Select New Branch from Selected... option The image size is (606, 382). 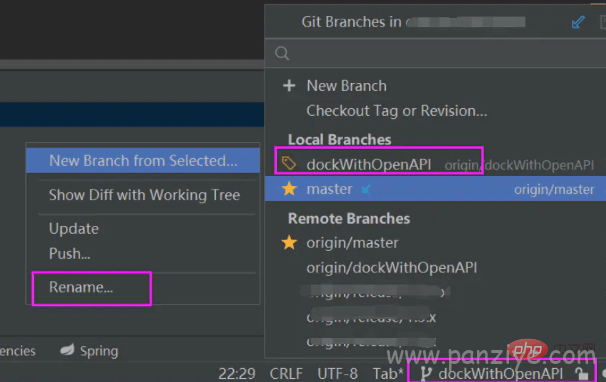[143, 160]
